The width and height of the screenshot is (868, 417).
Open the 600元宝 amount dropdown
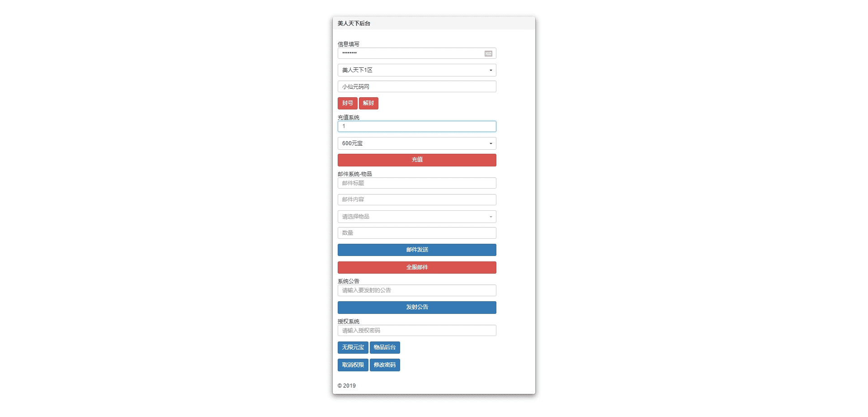pyautogui.click(x=416, y=143)
